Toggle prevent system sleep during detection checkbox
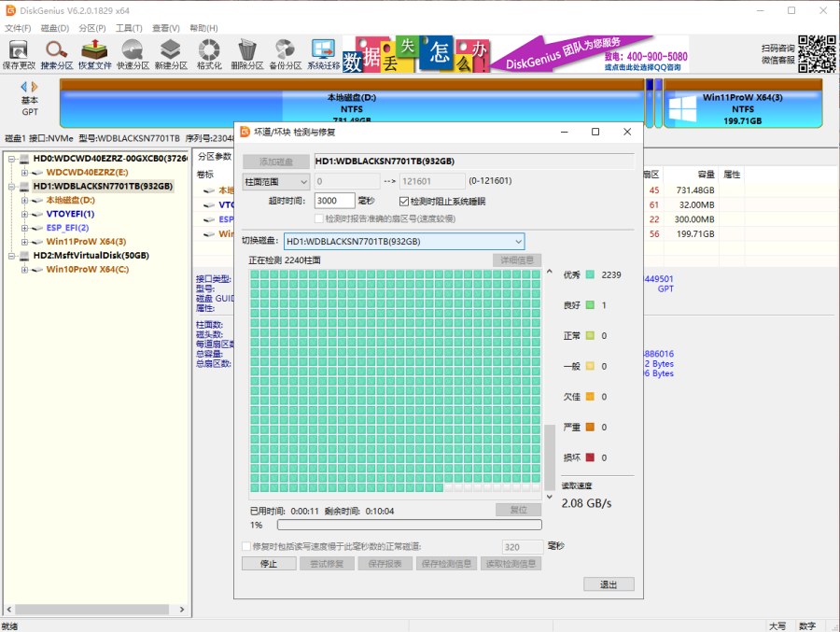Viewport: 840px width, 632px height. coord(404,202)
